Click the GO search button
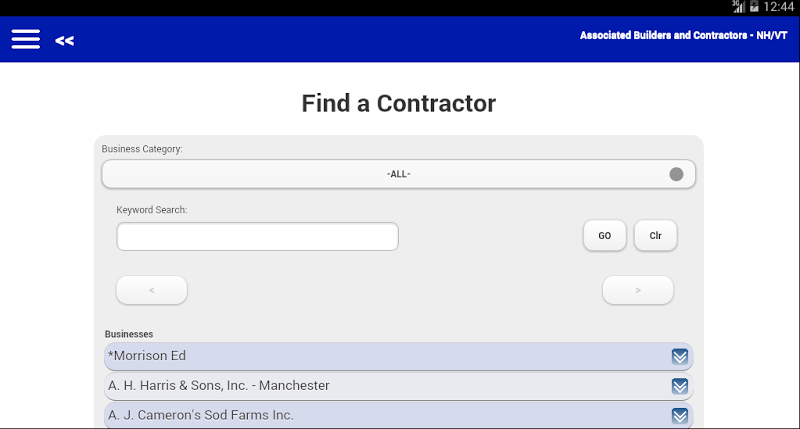The width and height of the screenshot is (800, 429). [605, 235]
